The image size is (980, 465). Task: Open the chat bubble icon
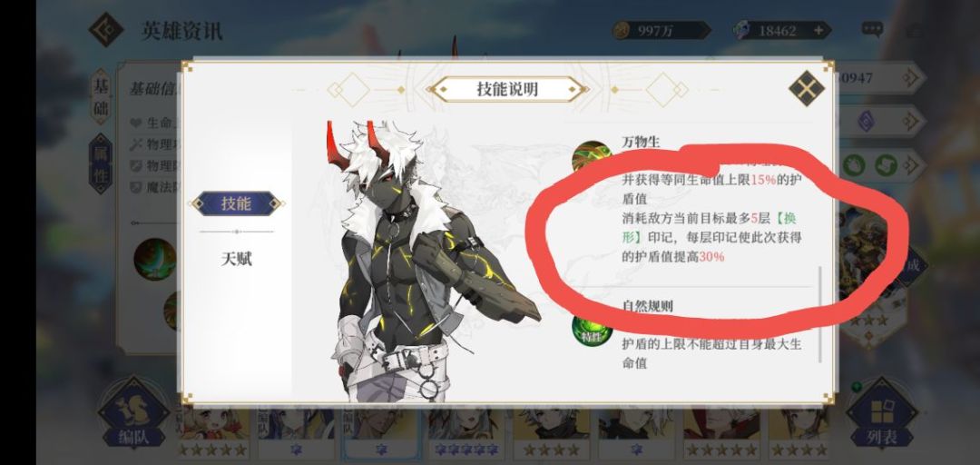click(872, 29)
